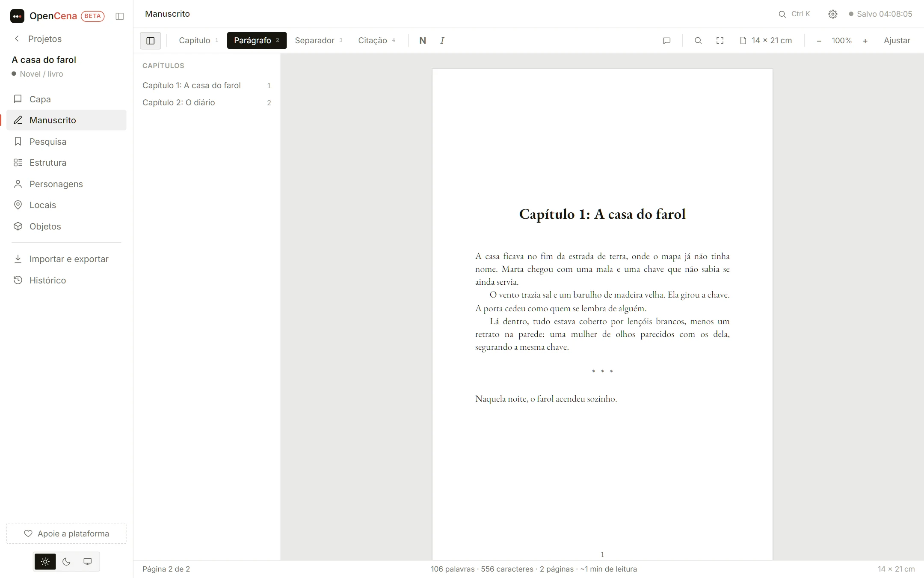This screenshot has height=578, width=924.
Task: Click chapter heading on the page
Action: point(602,214)
